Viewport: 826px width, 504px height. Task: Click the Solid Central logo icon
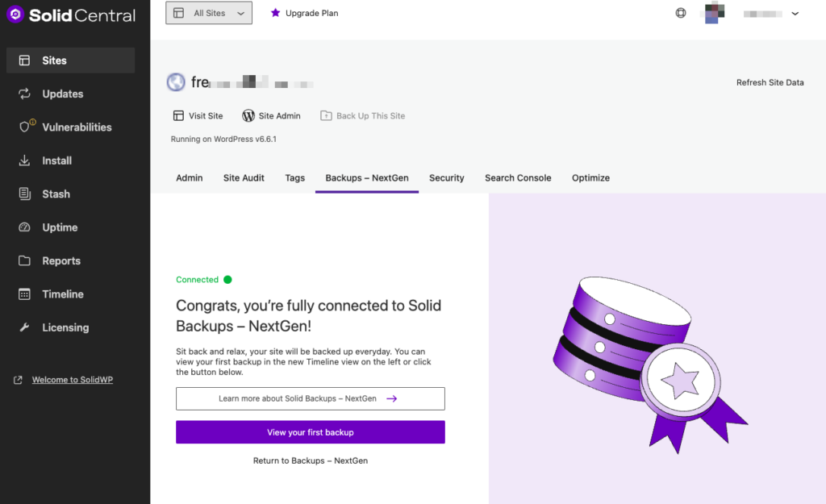pyautogui.click(x=15, y=15)
